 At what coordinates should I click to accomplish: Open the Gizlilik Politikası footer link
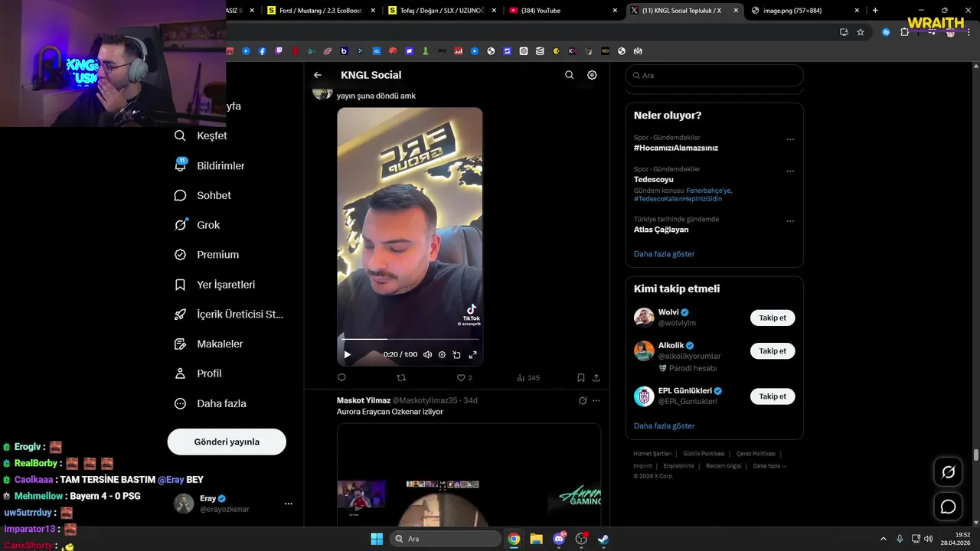point(704,454)
